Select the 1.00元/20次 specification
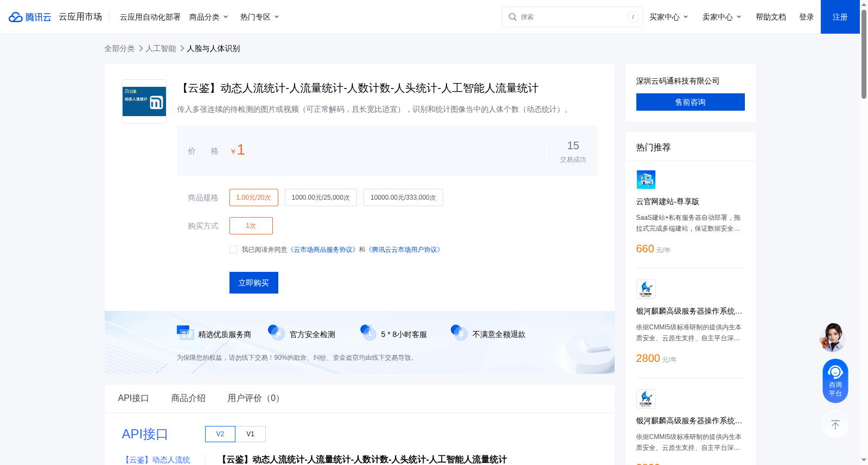The height and width of the screenshot is (465, 868). [x=254, y=198]
